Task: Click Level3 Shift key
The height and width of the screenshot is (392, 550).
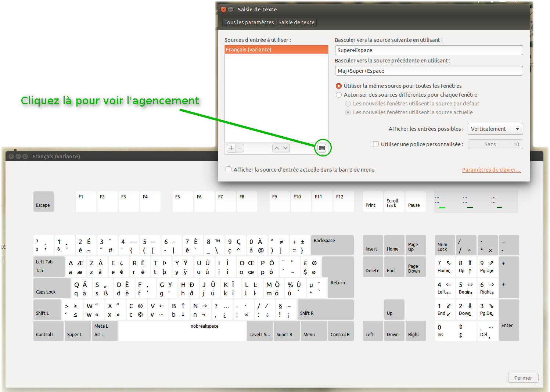Action: coord(260,331)
